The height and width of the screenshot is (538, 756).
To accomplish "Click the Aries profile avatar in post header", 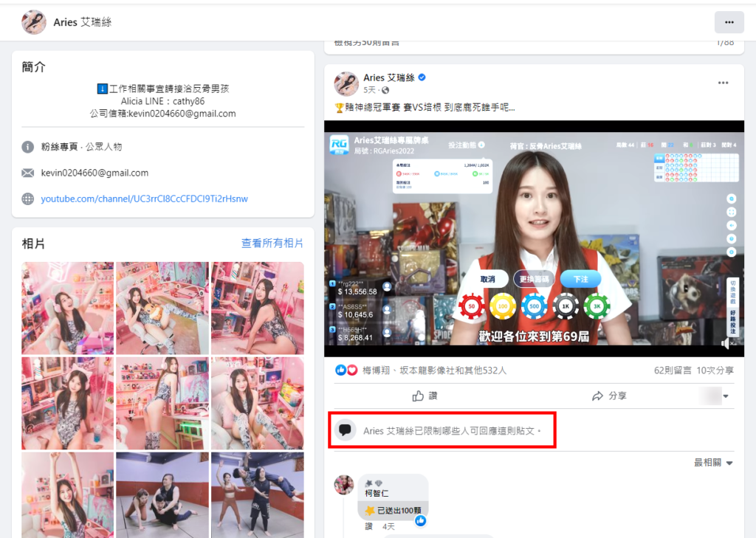I will (x=346, y=83).
